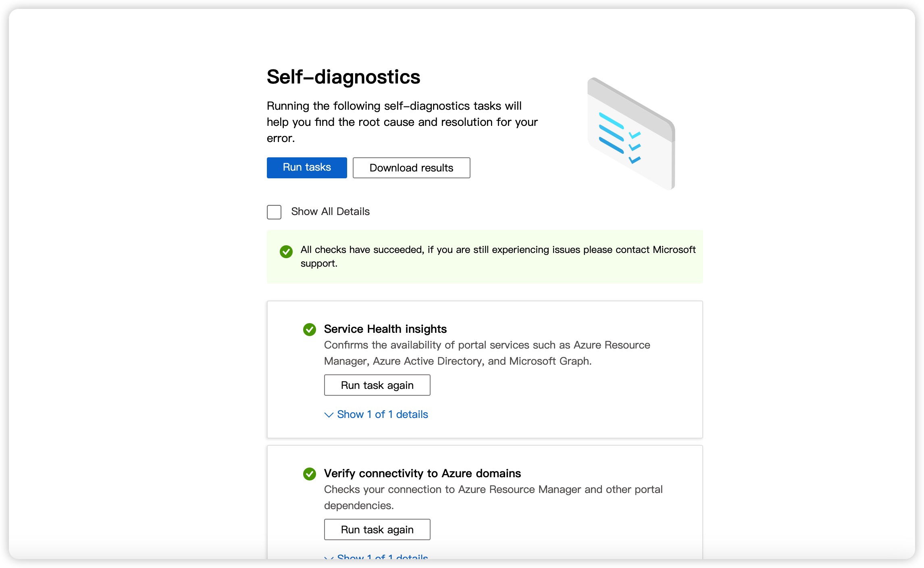Check the box labeled Show All Details

tap(274, 212)
